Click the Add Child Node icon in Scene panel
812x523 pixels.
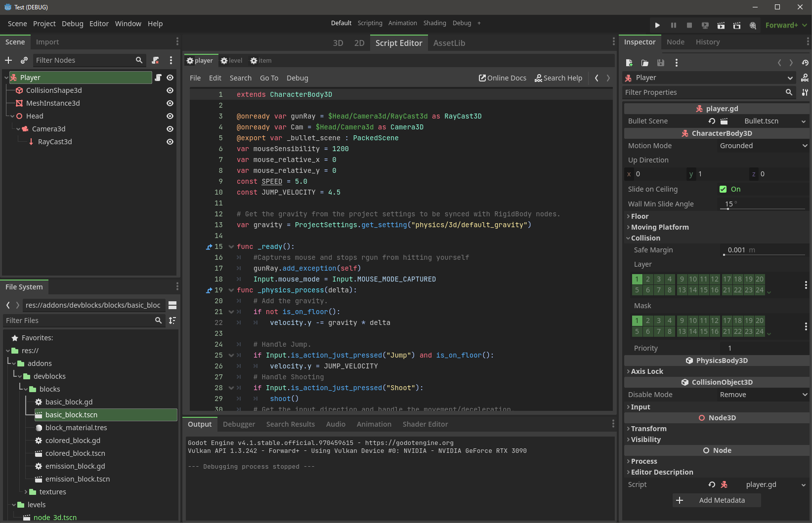pos(8,60)
